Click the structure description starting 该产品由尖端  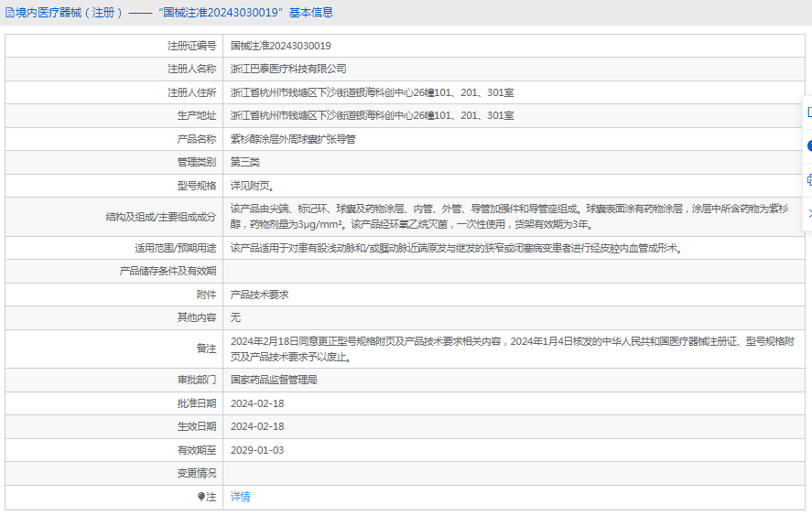coord(510,217)
